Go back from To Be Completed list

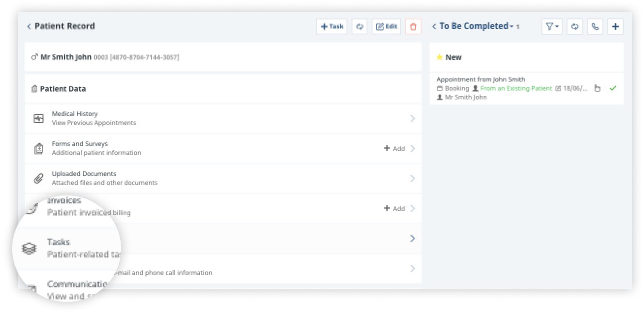coord(434,27)
